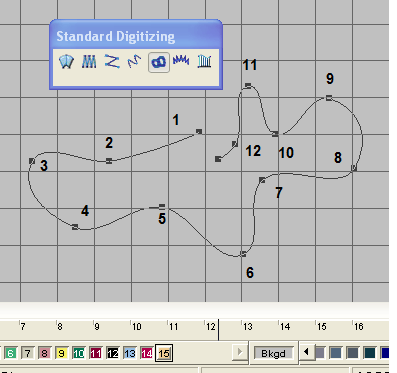This screenshot has width=397, height=373.
Task: Grab the Standard Digitizing toolbar title
Action: click(x=115, y=36)
